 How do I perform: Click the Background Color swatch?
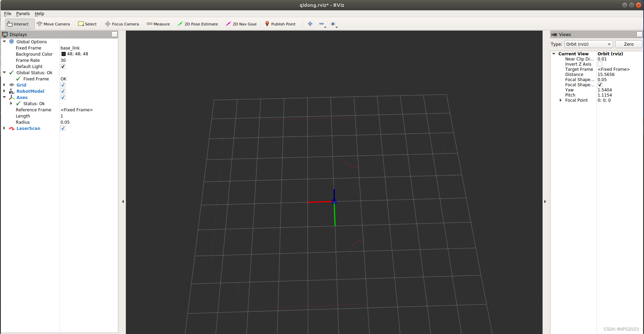(x=63, y=54)
